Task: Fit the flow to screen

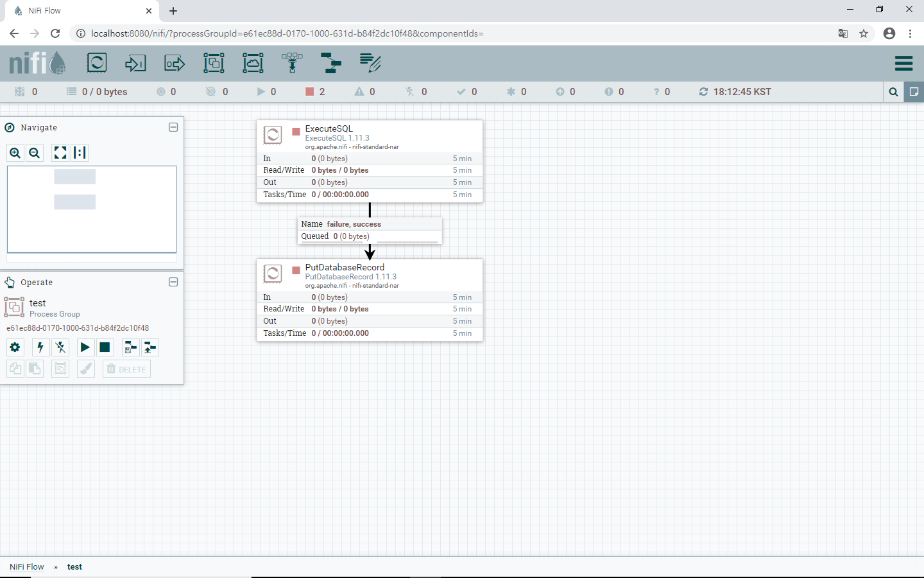Action: pyautogui.click(x=60, y=153)
